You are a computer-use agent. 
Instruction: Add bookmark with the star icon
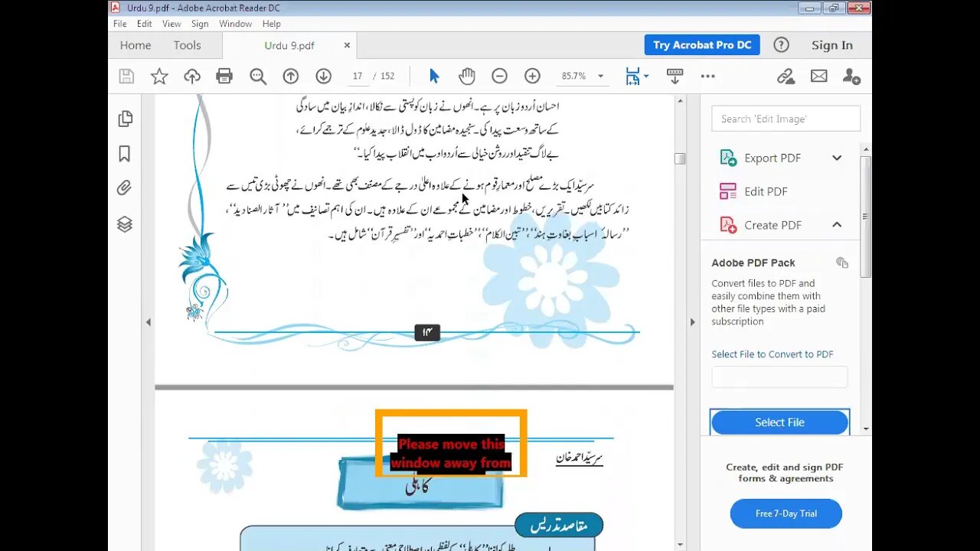point(159,76)
